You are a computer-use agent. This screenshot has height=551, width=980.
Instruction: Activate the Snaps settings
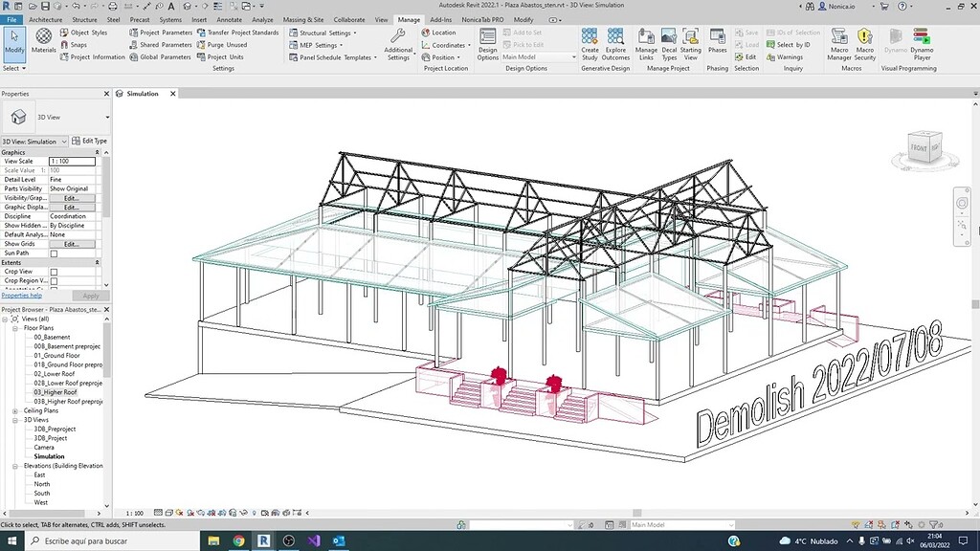[77, 44]
